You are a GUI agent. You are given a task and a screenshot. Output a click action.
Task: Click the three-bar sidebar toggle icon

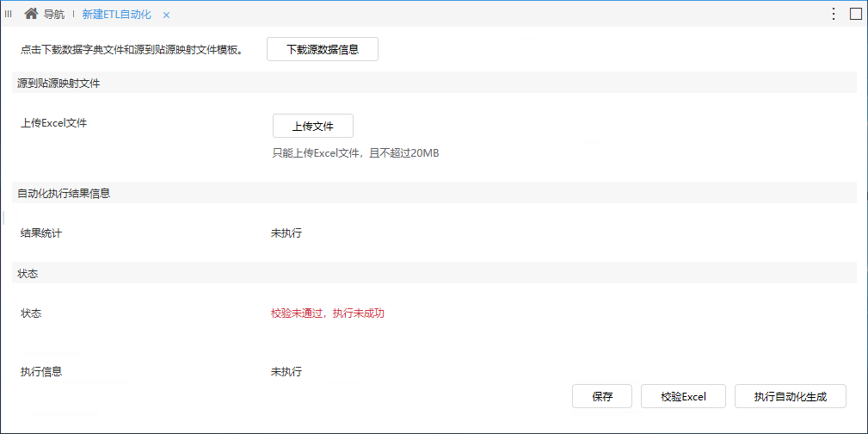pos(9,15)
